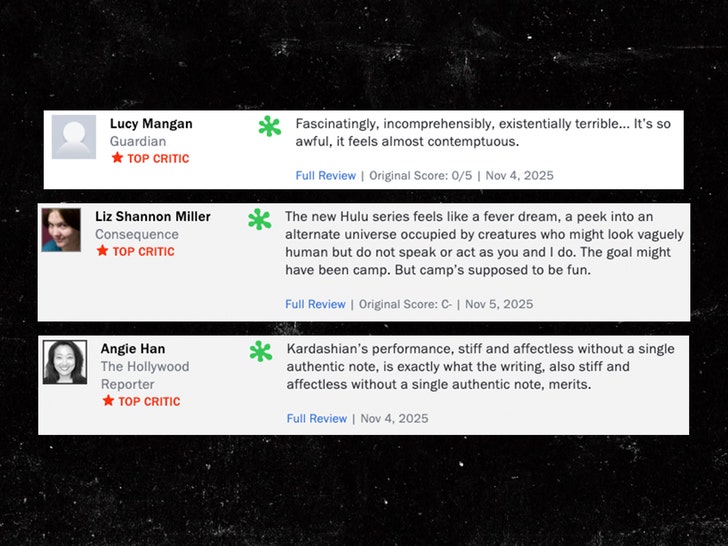
Task: Open Angie Han's profile photo
Action: 64,362
